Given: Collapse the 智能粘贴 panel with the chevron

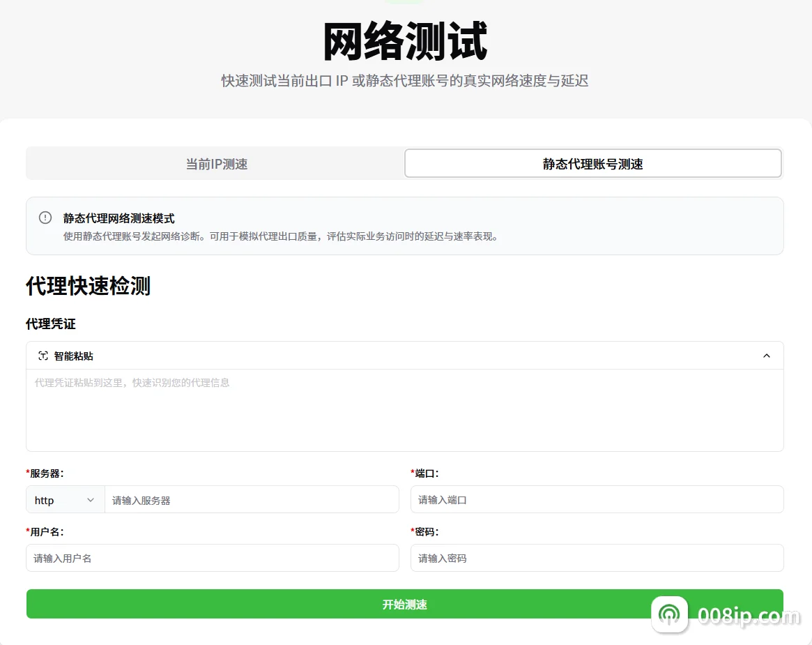Looking at the screenshot, I should (767, 356).
